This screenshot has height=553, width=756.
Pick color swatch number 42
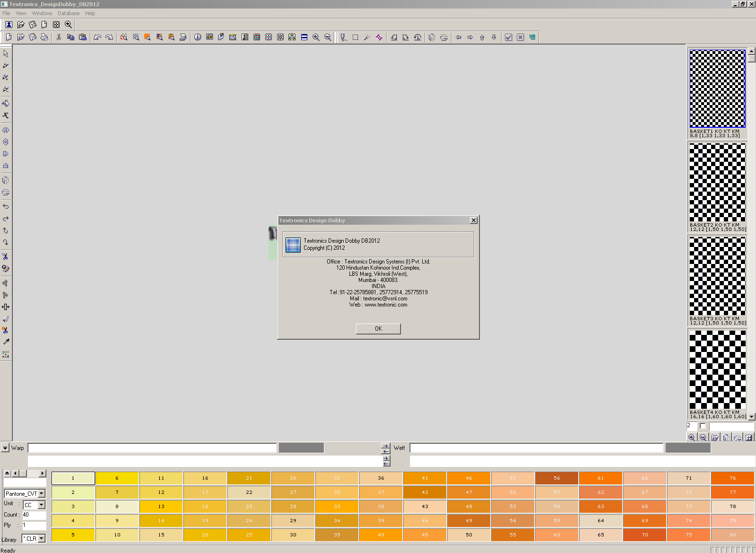[x=425, y=492]
